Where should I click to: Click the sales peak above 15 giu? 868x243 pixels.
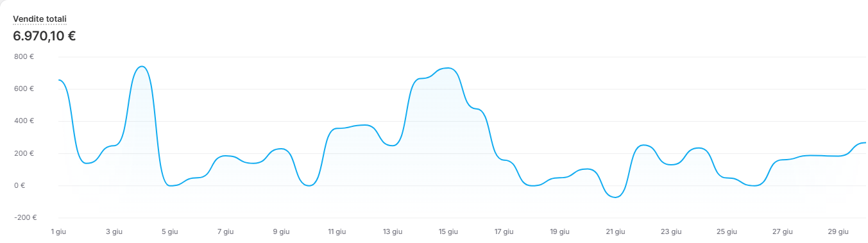448,68
